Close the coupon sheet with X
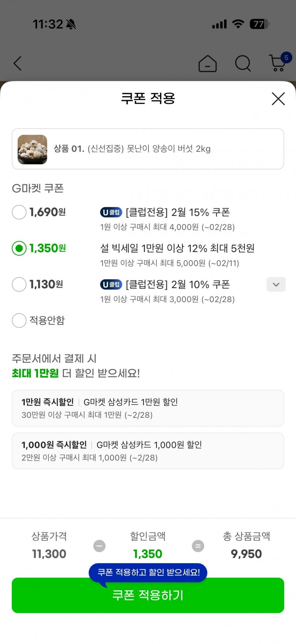This screenshot has height=644, width=296. coord(278,99)
